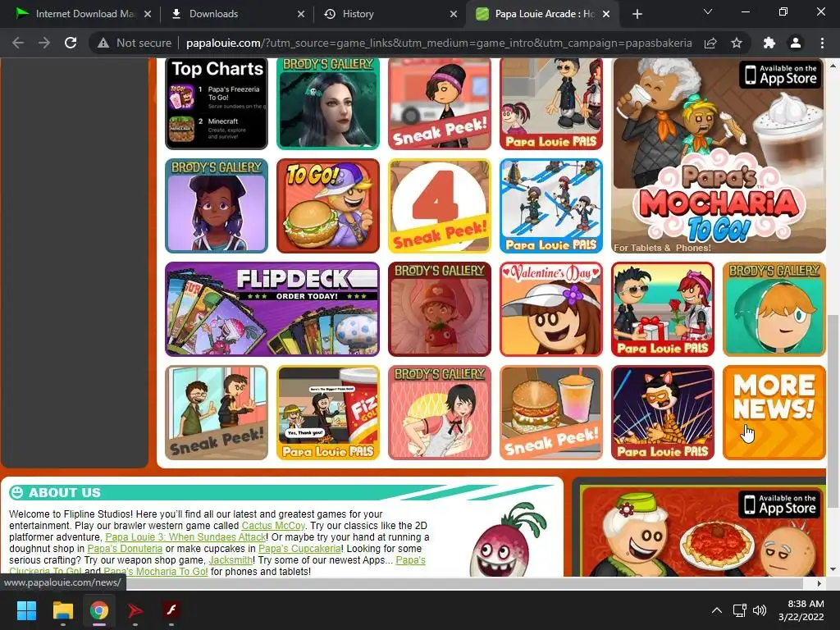This screenshot has height=630, width=840.
Task: Open the To Go burger game tile
Action: 328,206
